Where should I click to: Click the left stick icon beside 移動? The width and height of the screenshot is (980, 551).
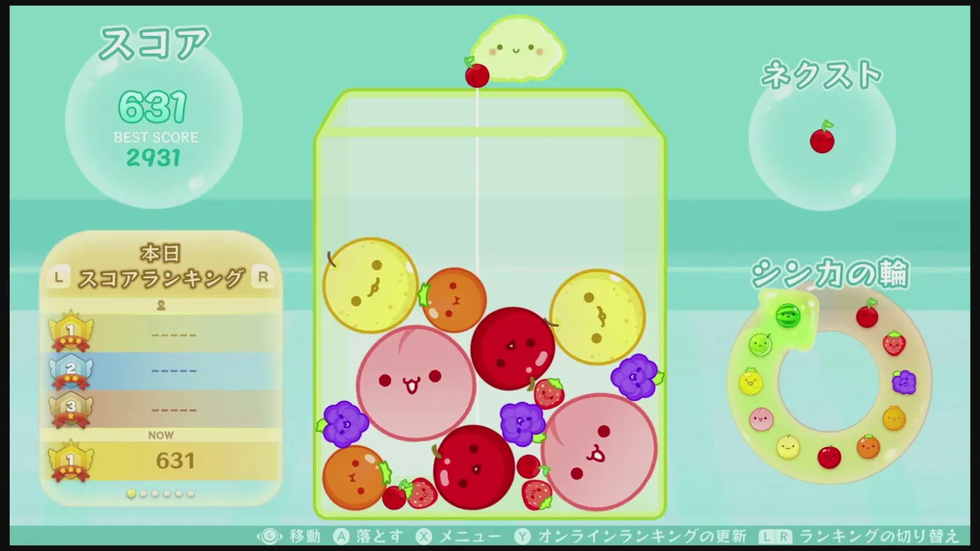click(x=269, y=536)
